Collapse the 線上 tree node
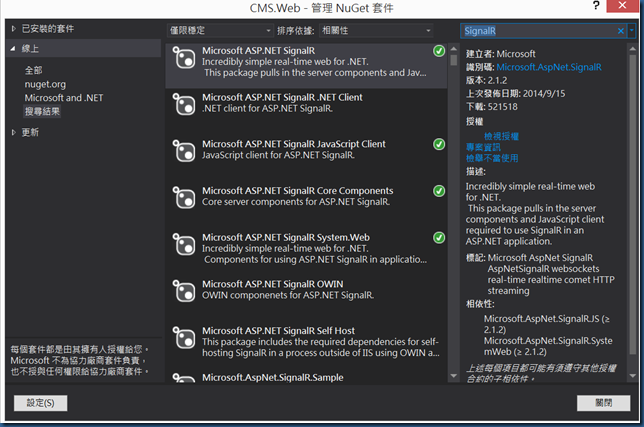This screenshot has height=427, width=644. click(13, 48)
